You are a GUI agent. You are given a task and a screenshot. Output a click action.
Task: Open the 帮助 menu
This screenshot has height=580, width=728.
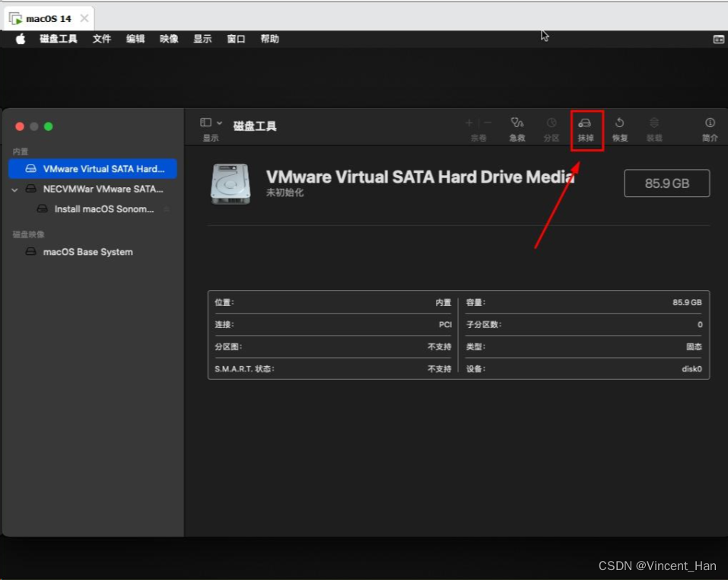tap(270, 39)
